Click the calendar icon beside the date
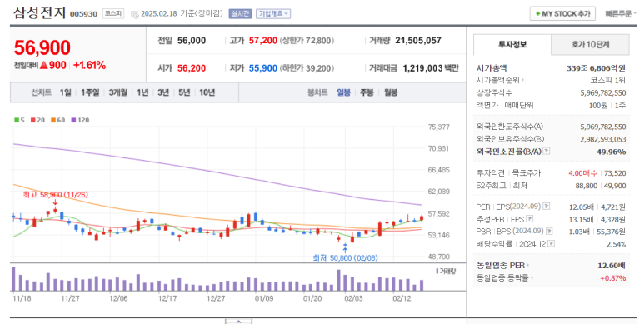Image resolution: width=644 pixels, height=324 pixels. tap(135, 14)
